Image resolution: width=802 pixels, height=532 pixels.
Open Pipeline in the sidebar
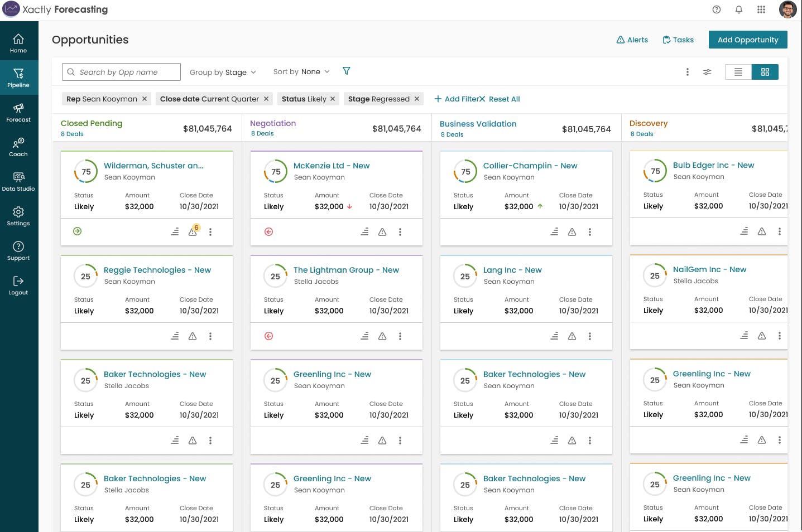pyautogui.click(x=18, y=78)
